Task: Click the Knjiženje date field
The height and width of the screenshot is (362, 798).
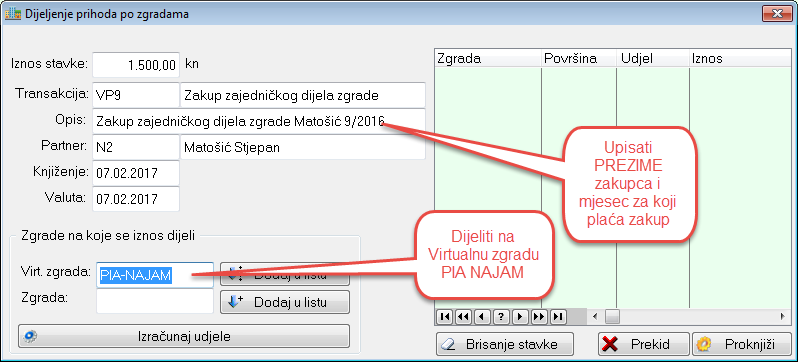Action: point(136,173)
